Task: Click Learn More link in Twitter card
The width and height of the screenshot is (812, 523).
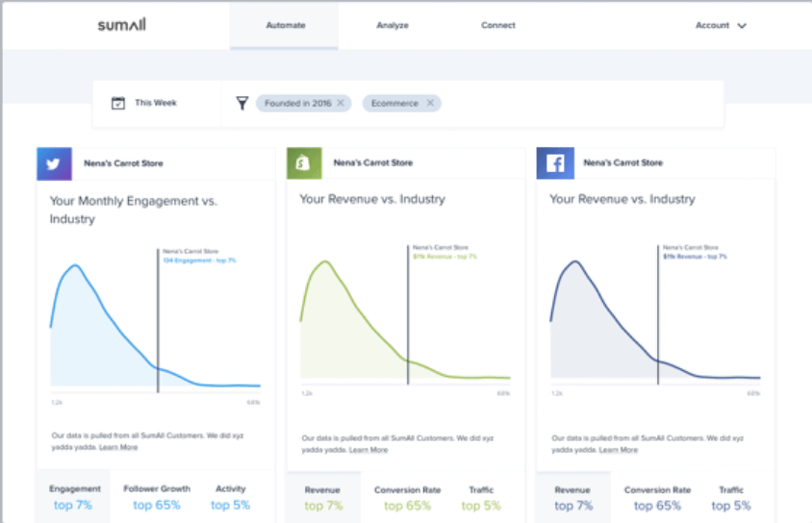Action: [118, 447]
